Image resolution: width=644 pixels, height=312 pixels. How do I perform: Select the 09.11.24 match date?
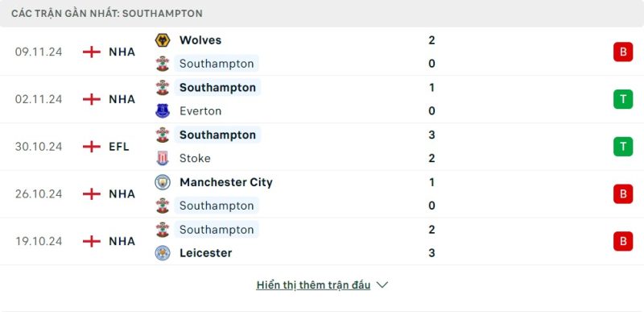tap(39, 52)
